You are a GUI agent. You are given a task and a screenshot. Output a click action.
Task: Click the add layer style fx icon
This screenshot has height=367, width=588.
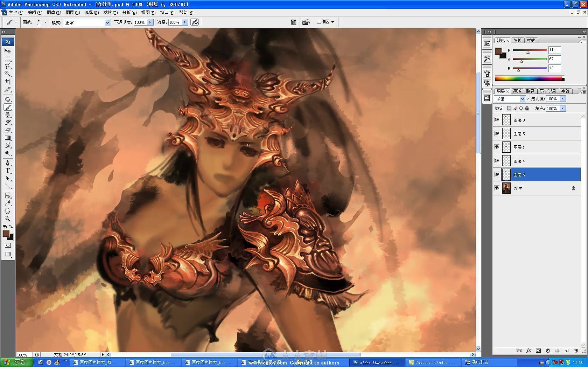click(x=529, y=350)
